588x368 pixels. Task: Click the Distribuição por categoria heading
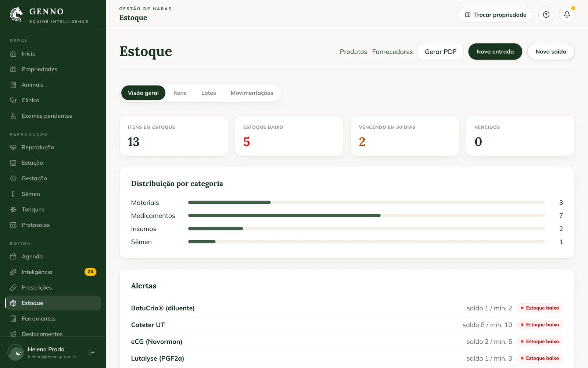[177, 184]
